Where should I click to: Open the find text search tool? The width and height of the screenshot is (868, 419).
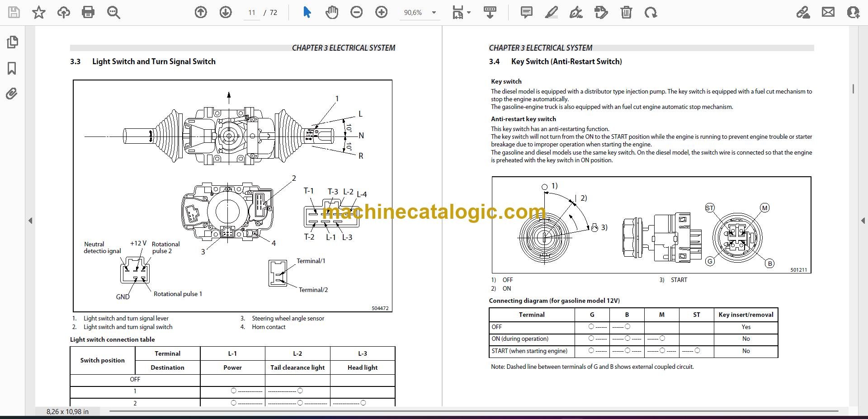[113, 12]
